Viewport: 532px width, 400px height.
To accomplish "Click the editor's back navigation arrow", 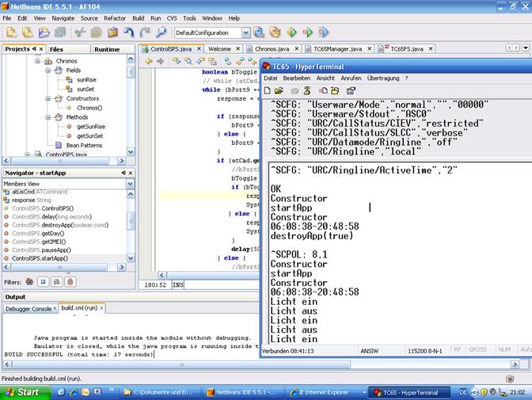I will 147,62.
